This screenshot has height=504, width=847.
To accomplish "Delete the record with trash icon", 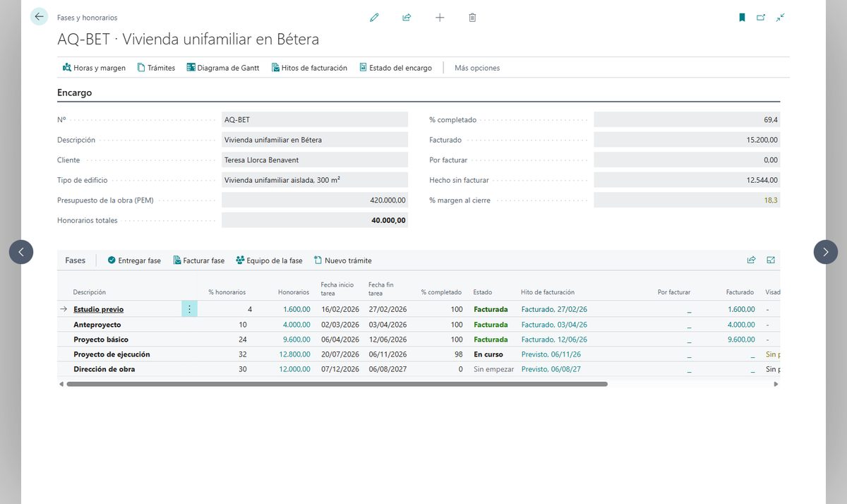I will [x=472, y=18].
